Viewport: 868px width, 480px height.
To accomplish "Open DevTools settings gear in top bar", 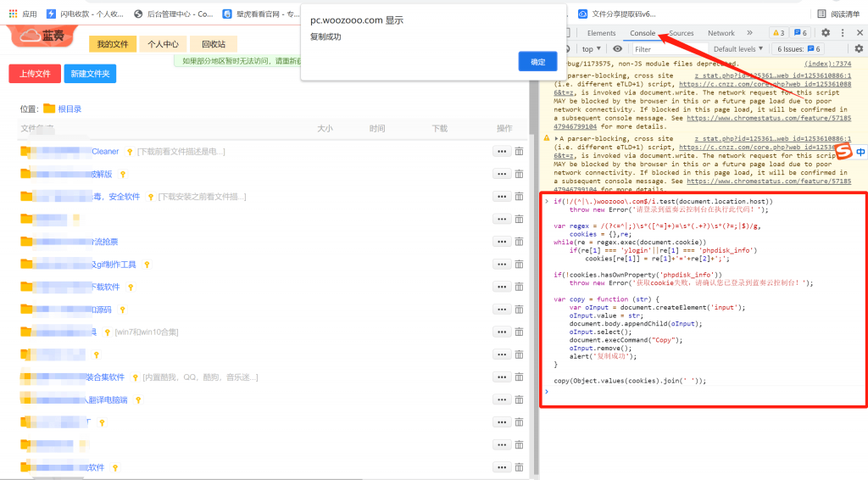I will point(826,33).
